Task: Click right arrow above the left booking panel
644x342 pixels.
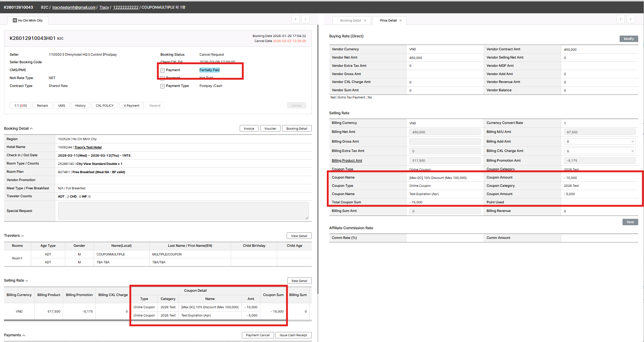Action: tap(306, 19)
